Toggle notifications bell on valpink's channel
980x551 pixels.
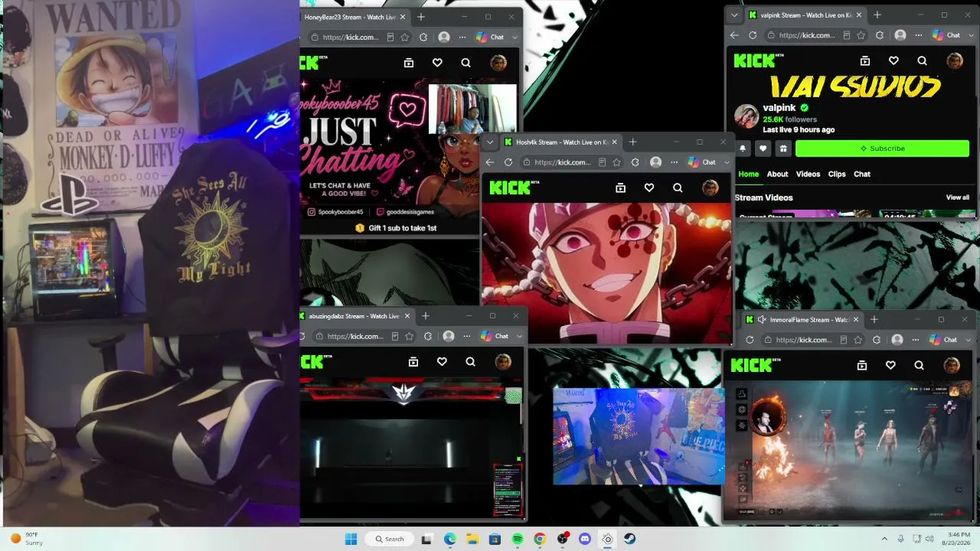[743, 148]
